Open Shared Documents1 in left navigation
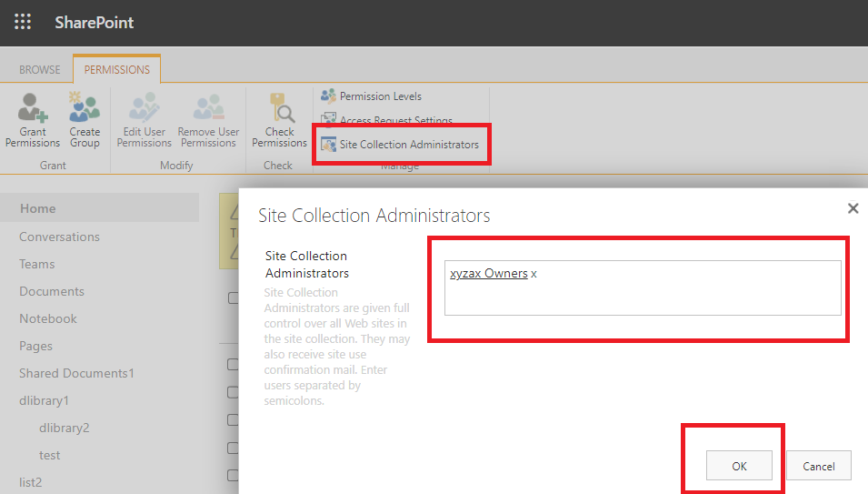The image size is (868, 494). (x=76, y=373)
